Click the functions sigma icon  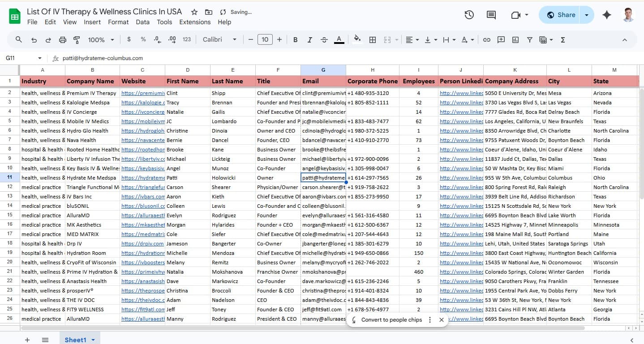[x=563, y=40]
